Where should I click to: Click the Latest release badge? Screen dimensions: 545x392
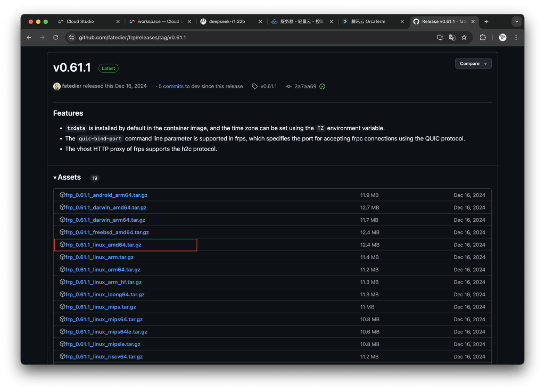pos(109,69)
